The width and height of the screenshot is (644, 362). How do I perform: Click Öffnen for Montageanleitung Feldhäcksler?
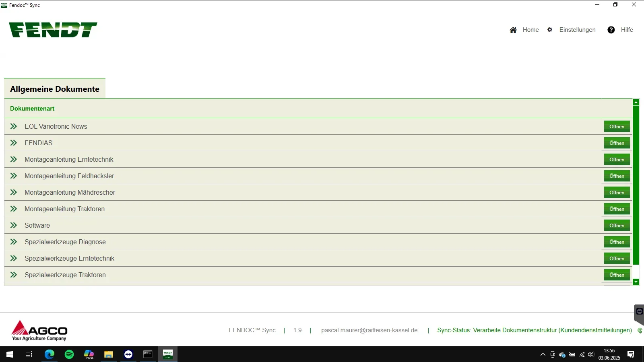point(617,176)
